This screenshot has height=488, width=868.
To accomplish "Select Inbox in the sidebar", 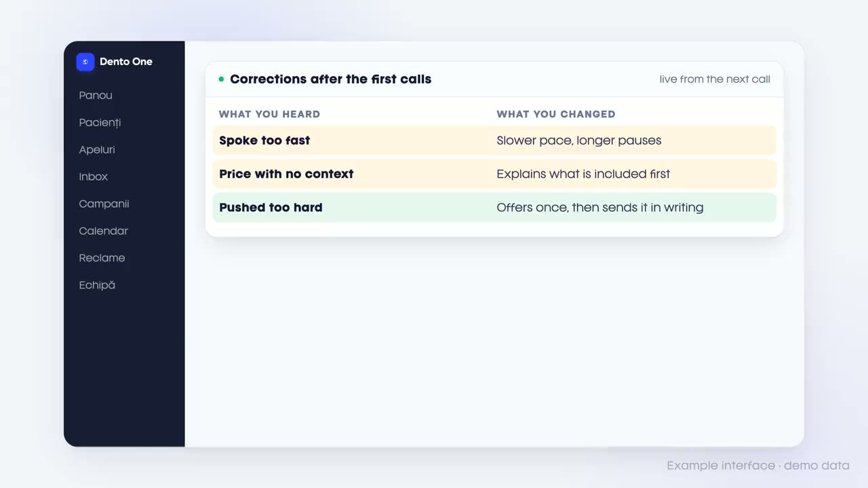I will (x=94, y=177).
